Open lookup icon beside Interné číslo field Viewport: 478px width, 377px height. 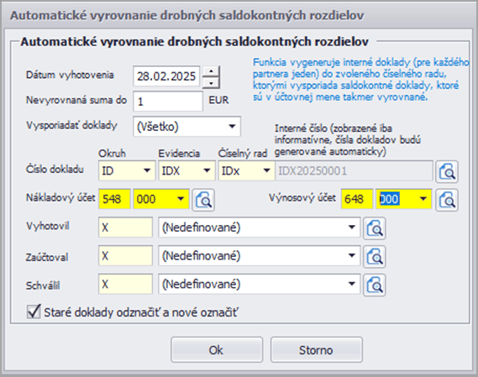click(x=447, y=172)
